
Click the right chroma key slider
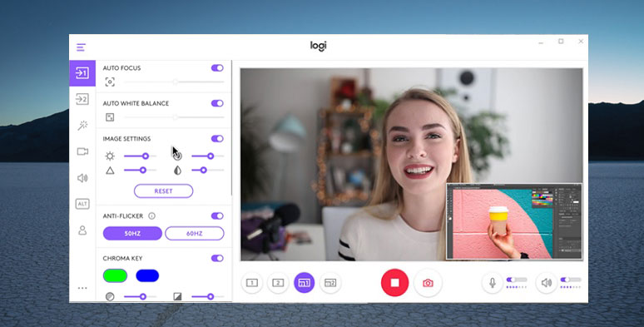[x=207, y=296]
